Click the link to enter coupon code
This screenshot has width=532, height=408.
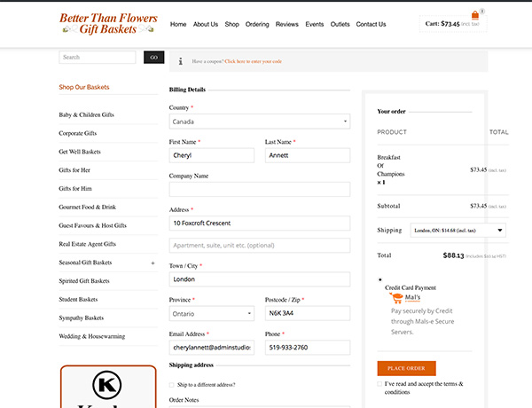click(253, 61)
